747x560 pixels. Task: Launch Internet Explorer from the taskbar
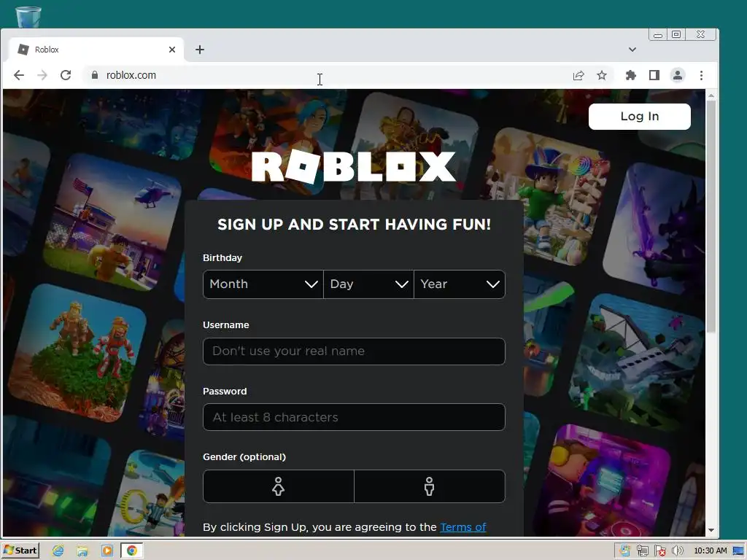click(x=58, y=551)
